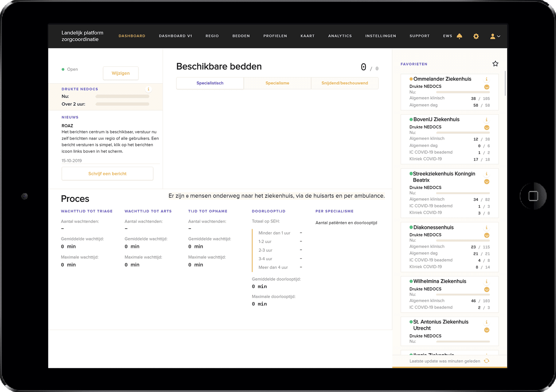The height and width of the screenshot is (392, 556).
Task: Click the Minder dan 1 uur row
Action: point(280,233)
